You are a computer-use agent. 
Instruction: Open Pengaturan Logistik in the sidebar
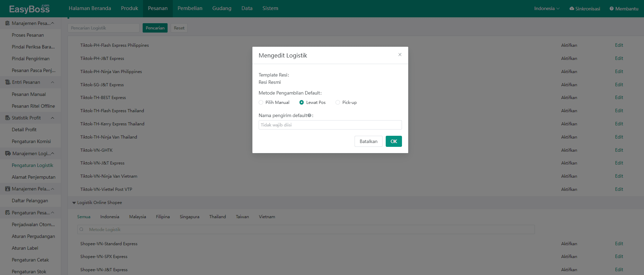tap(33, 165)
